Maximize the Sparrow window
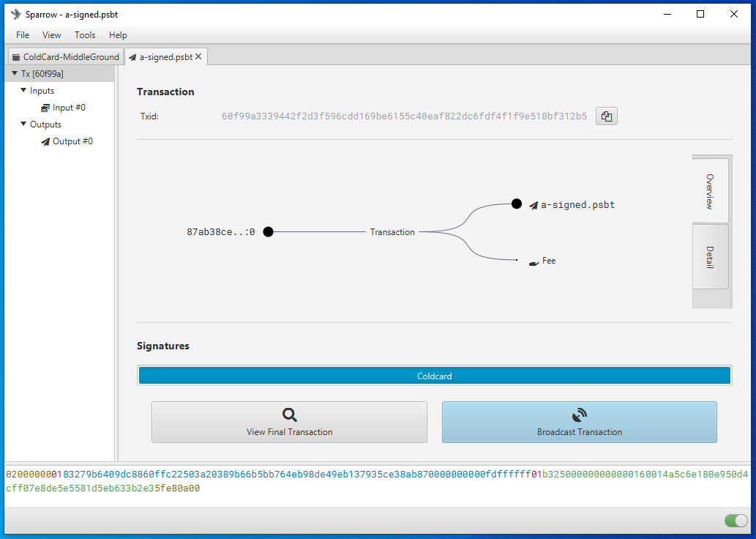 (x=700, y=15)
